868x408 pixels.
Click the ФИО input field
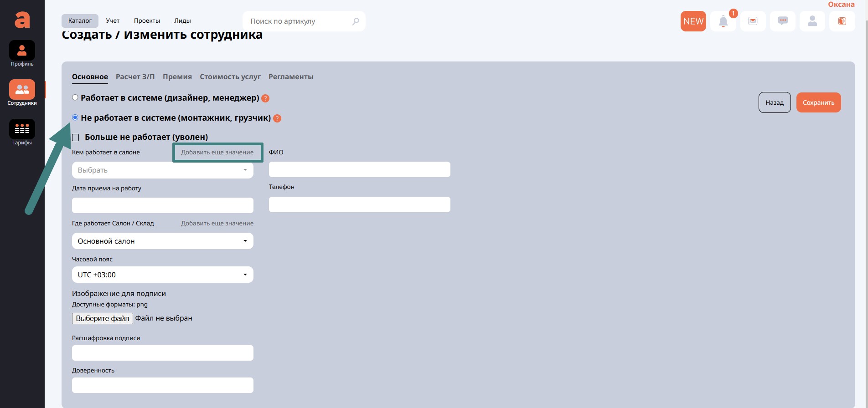pos(359,169)
